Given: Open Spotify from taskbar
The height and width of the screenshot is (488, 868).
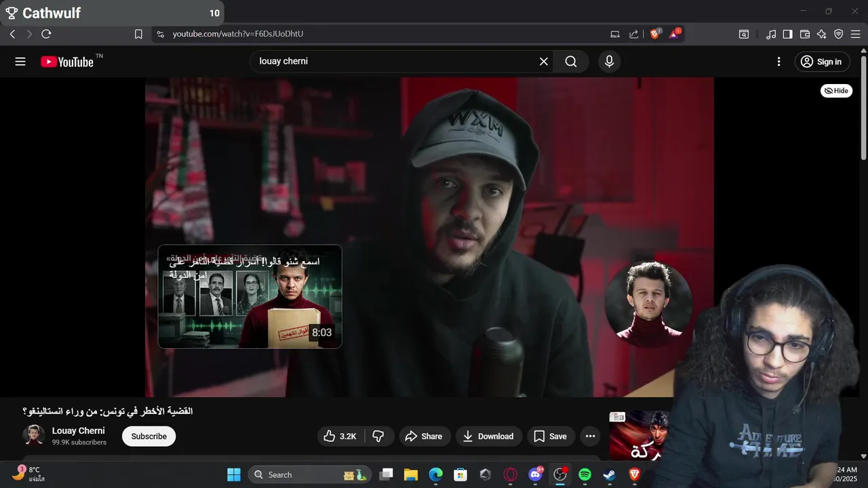Looking at the screenshot, I should click(585, 474).
